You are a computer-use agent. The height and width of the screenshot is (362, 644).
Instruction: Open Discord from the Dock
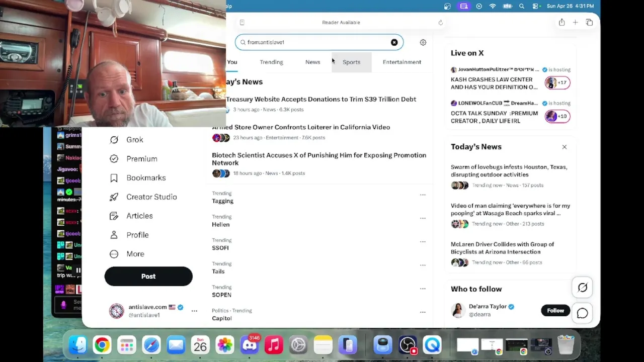tap(250, 345)
